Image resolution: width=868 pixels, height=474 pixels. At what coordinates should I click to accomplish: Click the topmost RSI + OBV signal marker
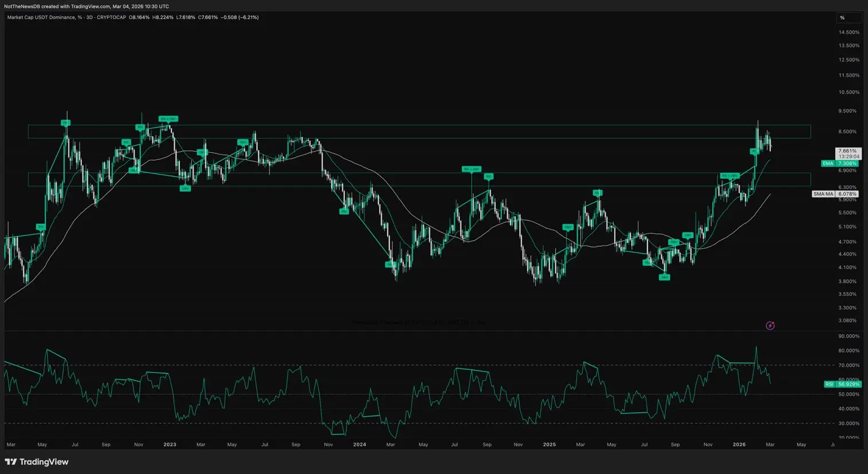(x=168, y=119)
